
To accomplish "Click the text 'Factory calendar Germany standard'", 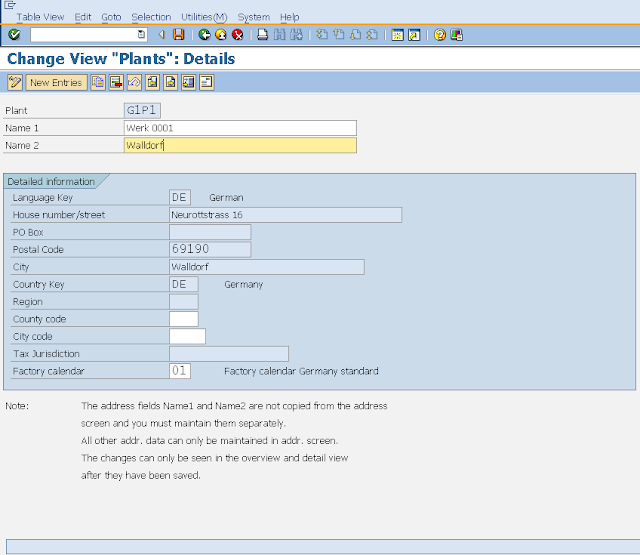I will 301,371.
